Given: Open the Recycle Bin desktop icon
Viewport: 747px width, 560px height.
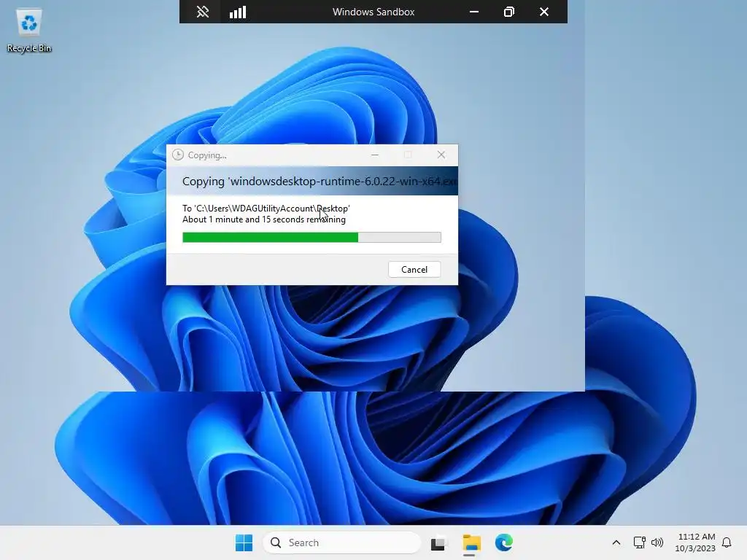Looking at the screenshot, I should [29, 31].
